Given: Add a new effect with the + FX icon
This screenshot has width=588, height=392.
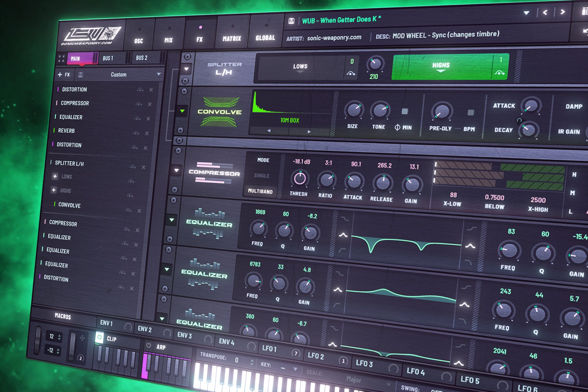Looking at the screenshot, I should click(x=63, y=74).
